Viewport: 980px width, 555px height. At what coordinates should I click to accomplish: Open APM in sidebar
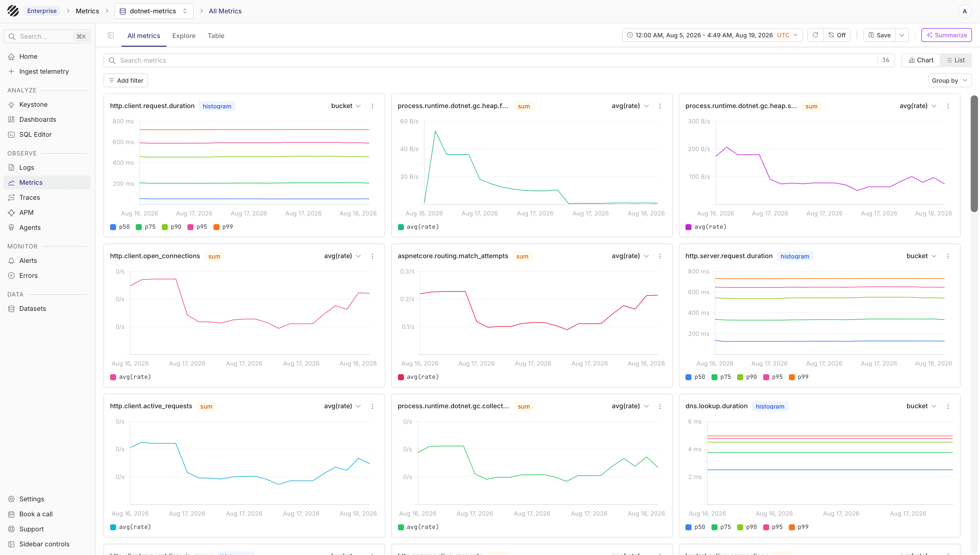[47, 212]
